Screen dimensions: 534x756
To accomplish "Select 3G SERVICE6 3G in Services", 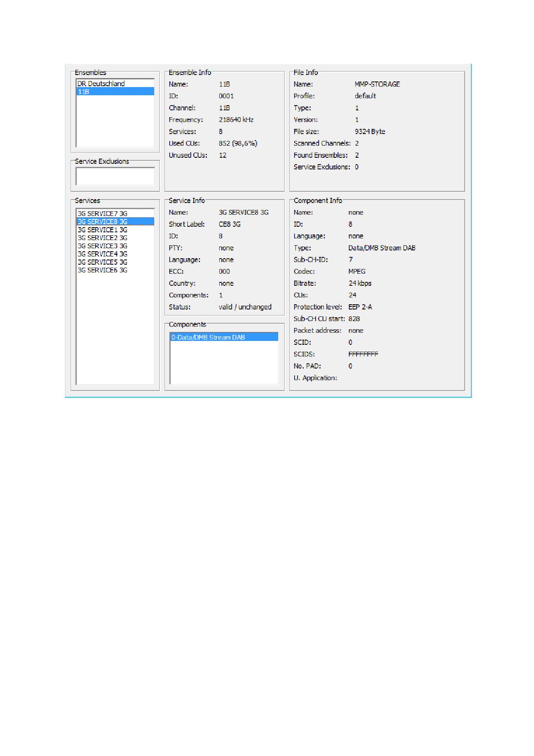I will [x=102, y=270].
